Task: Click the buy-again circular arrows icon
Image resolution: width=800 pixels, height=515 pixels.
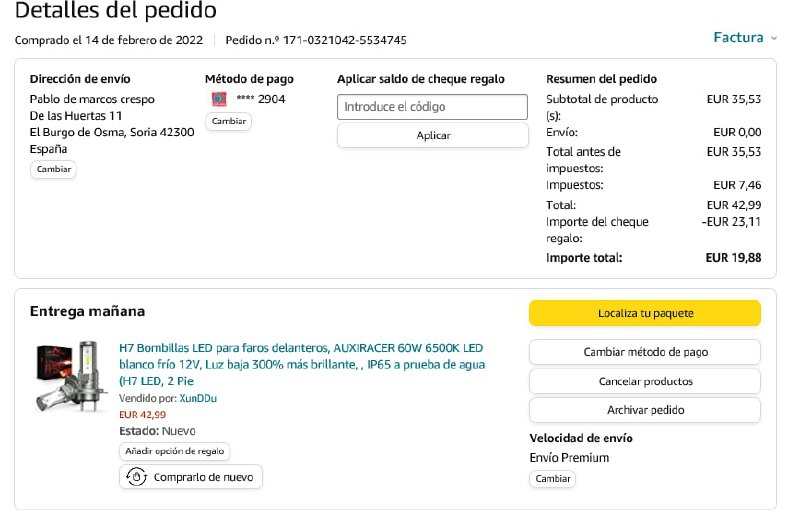Action: 139,477
